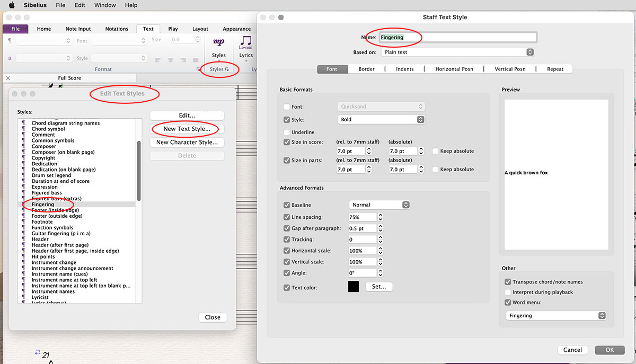Open Styles group dialog launcher arrow
Viewport: 636px width, 364px height.
[x=227, y=69]
